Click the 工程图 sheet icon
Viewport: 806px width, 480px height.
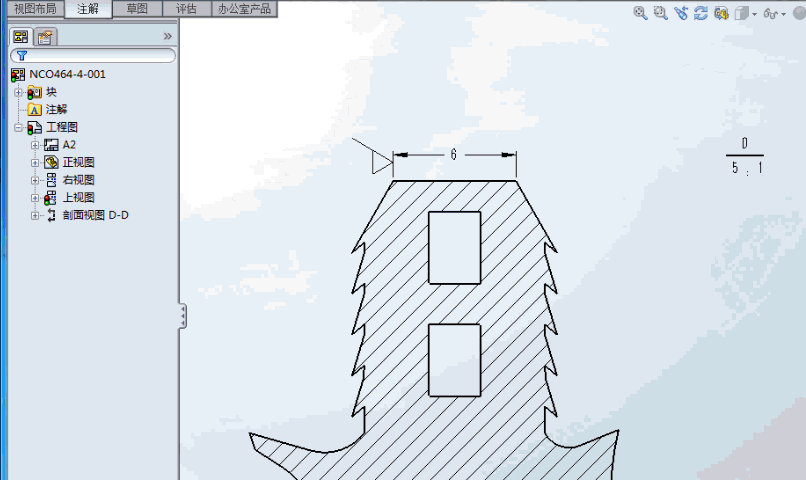[x=34, y=128]
